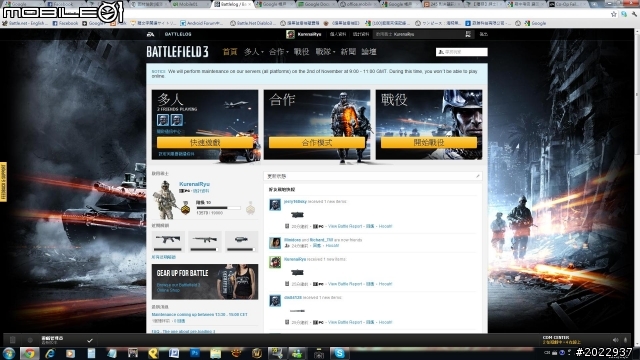Go to the 新聞 news menu item
This screenshot has height=360, width=640.
348,52
